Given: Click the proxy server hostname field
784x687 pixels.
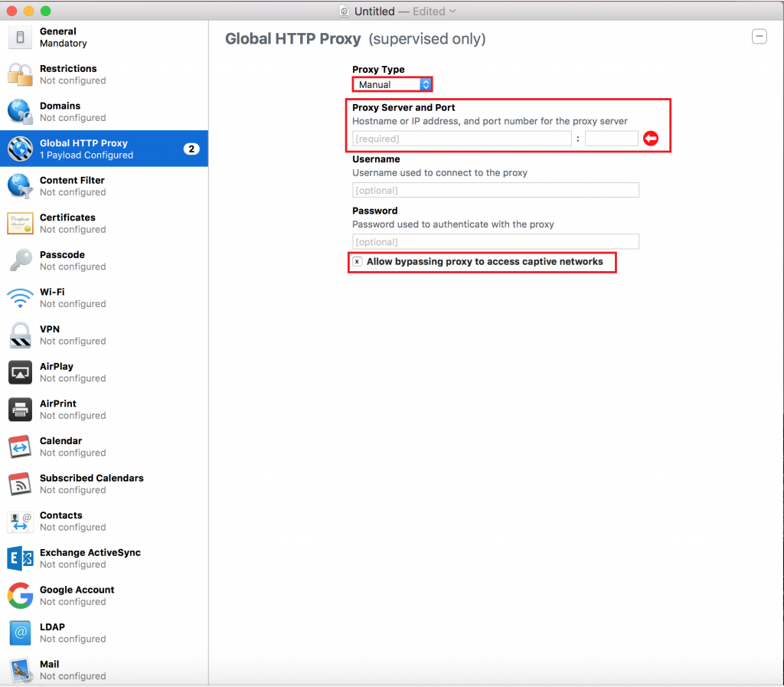Looking at the screenshot, I should pos(462,139).
